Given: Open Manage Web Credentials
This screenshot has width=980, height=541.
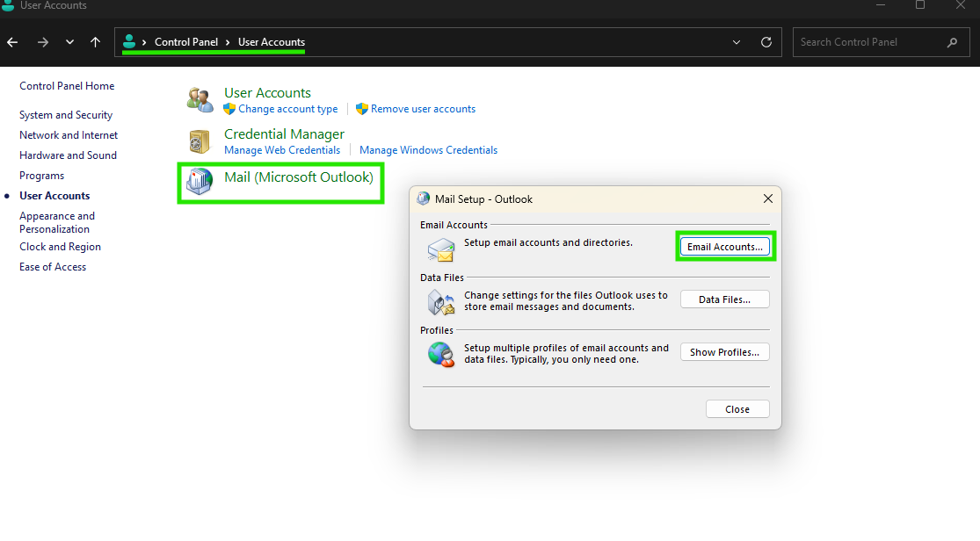Looking at the screenshot, I should 282,150.
